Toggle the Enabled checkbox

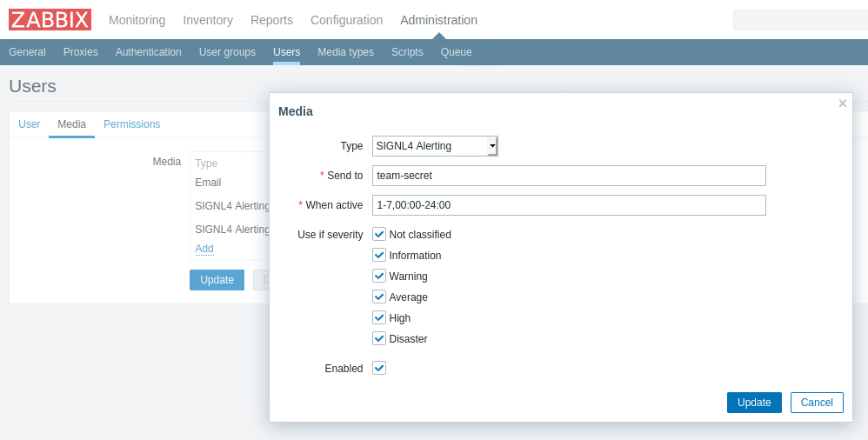pyautogui.click(x=379, y=368)
